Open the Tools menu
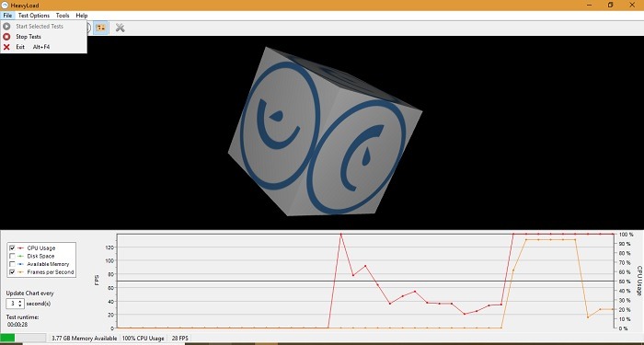644x345 pixels. 63,16
